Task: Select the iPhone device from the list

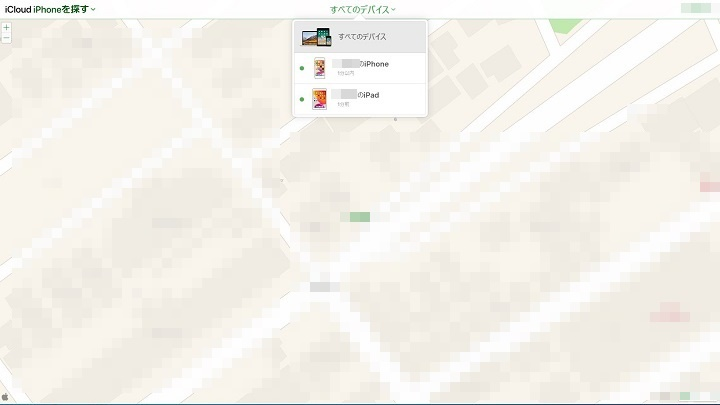Action: pyautogui.click(x=360, y=68)
